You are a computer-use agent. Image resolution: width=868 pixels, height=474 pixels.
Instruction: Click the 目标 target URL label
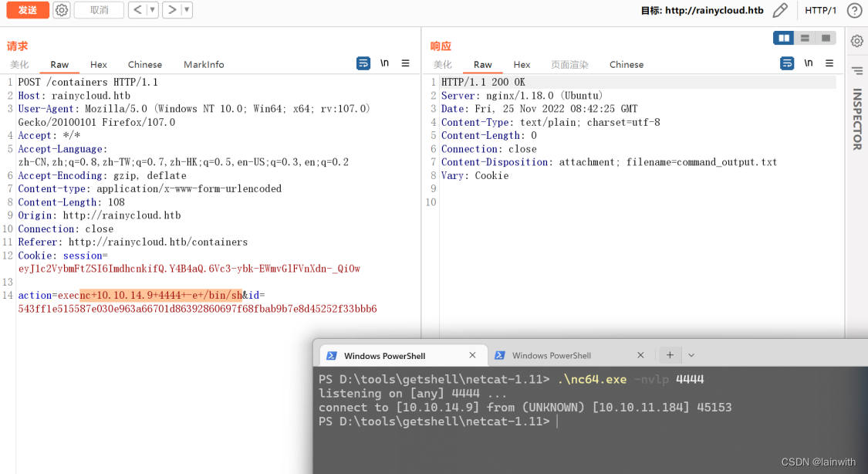tap(702, 10)
